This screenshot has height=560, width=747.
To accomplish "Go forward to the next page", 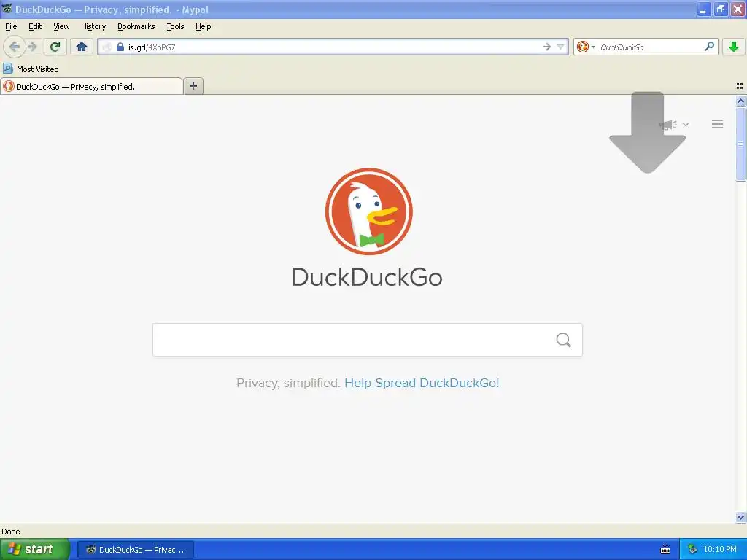I will (x=32, y=47).
